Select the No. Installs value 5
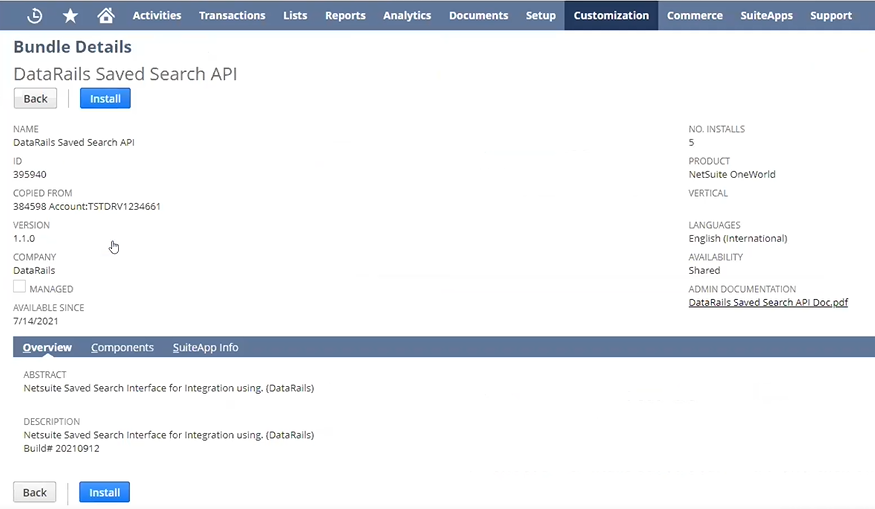The height and width of the screenshot is (509, 875). 691,142
